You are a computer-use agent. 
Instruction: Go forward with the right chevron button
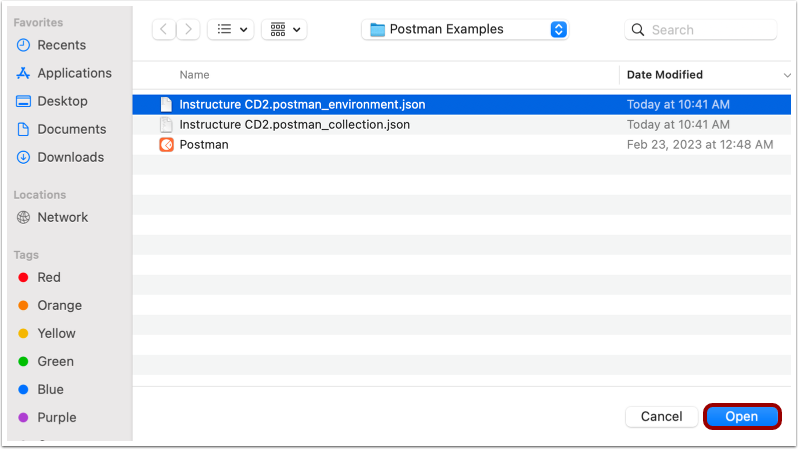pyautogui.click(x=188, y=30)
